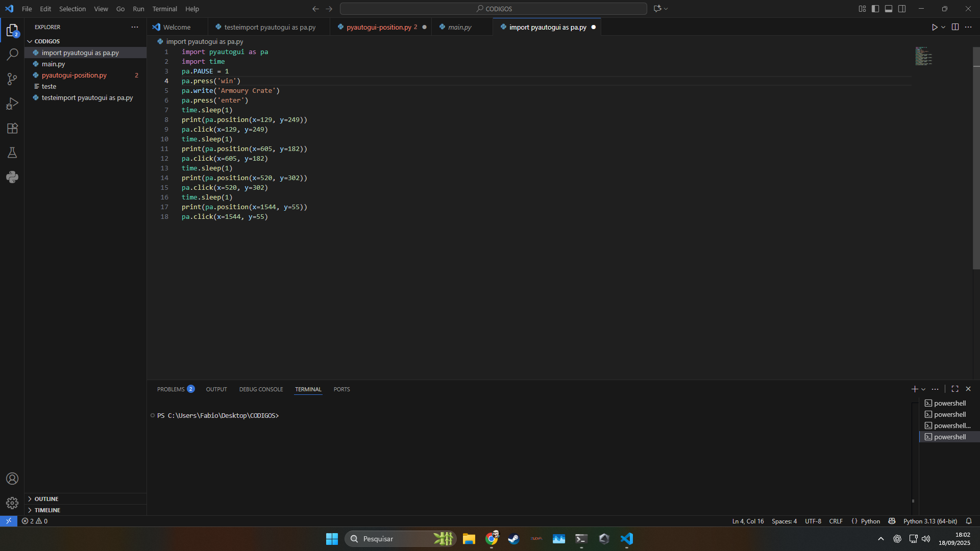Open notifications bell in status bar
This screenshot has height=551, width=980.
[x=969, y=521]
